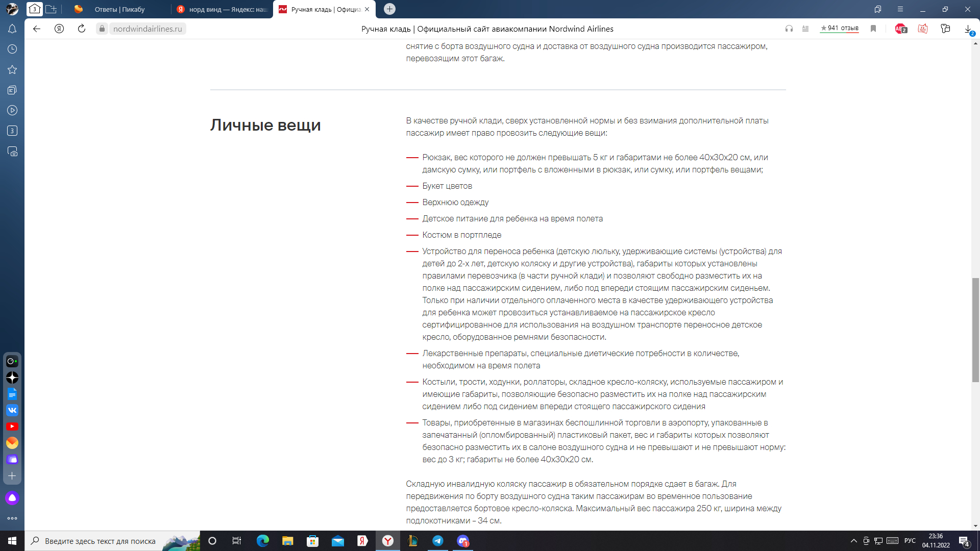Add a new app to the sidebar
This screenshot has width=980, height=551.
12,475
